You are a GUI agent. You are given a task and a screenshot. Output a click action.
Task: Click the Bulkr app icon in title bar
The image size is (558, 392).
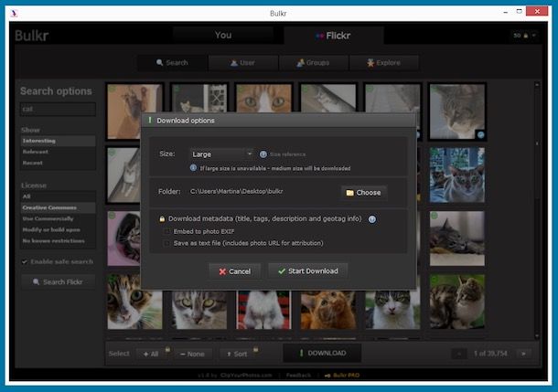pyautogui.click(x=15, y=13)
